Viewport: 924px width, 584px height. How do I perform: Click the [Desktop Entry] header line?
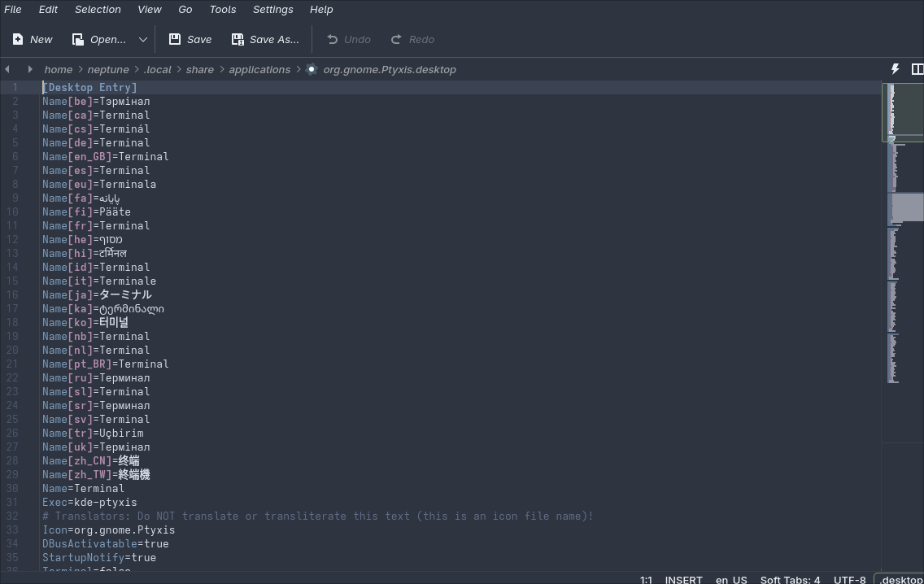pyautogui.click(x=89, y=87)
